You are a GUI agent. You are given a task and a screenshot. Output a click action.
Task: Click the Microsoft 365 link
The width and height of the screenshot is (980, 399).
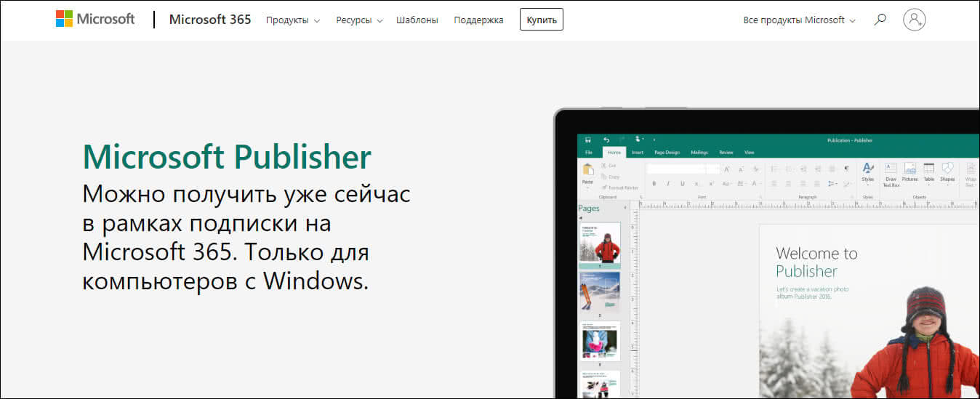(x=209, y=20)
